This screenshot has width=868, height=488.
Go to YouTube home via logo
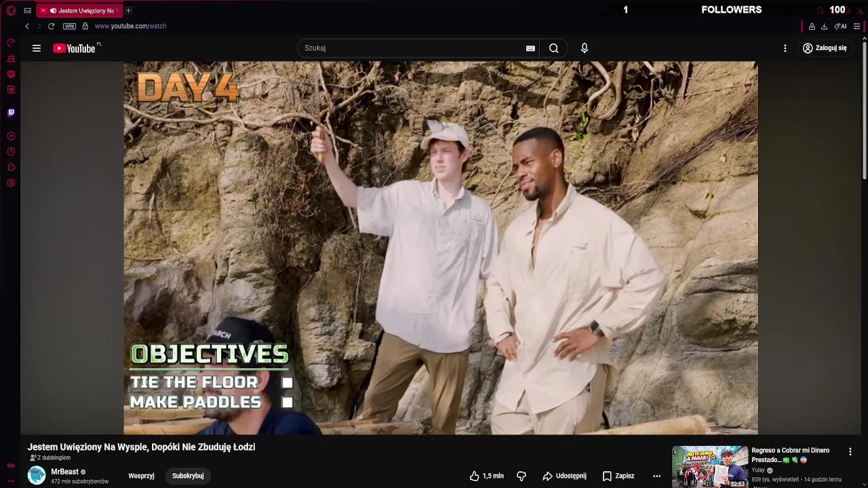tap(75, 48)
